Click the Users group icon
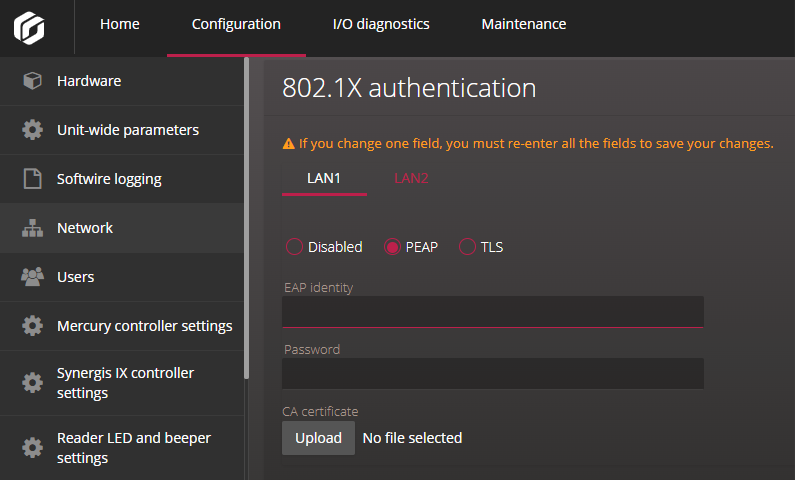The height and width of the screenshot is (480, 795). [32, 277]
